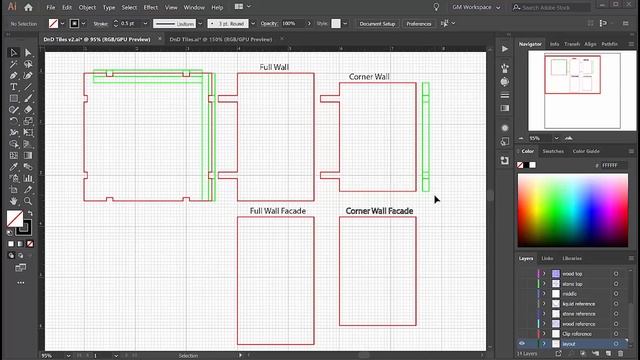Select the Selection tool arrow
640x360 pixels.
[x=13, y=53]
